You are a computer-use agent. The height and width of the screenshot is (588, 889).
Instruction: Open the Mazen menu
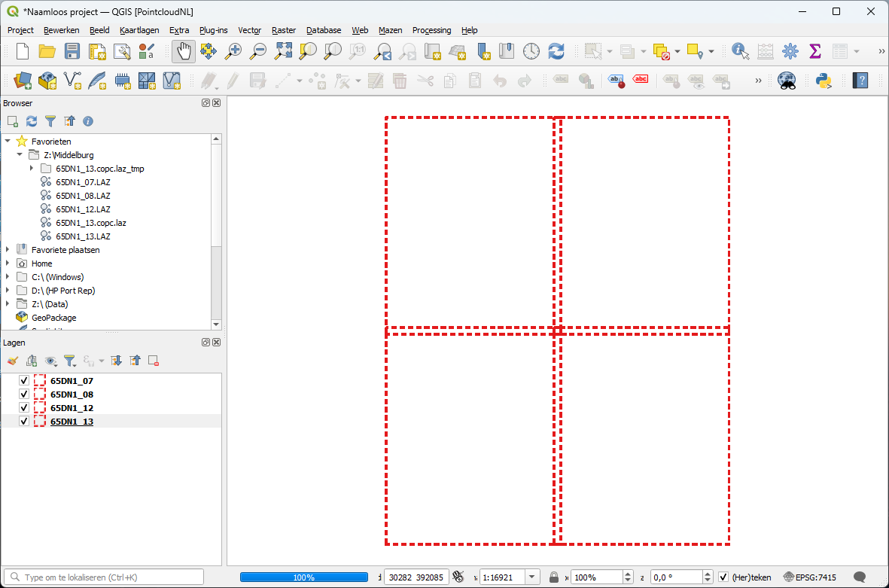(x=391, y=30)
